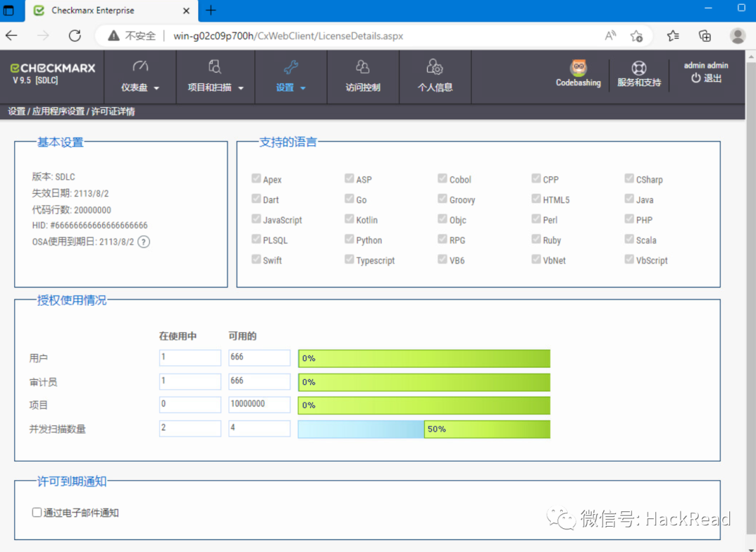This screenshot has height=552, width=756.
Task: Click the Codebashing link text
Action: (578, 83)
